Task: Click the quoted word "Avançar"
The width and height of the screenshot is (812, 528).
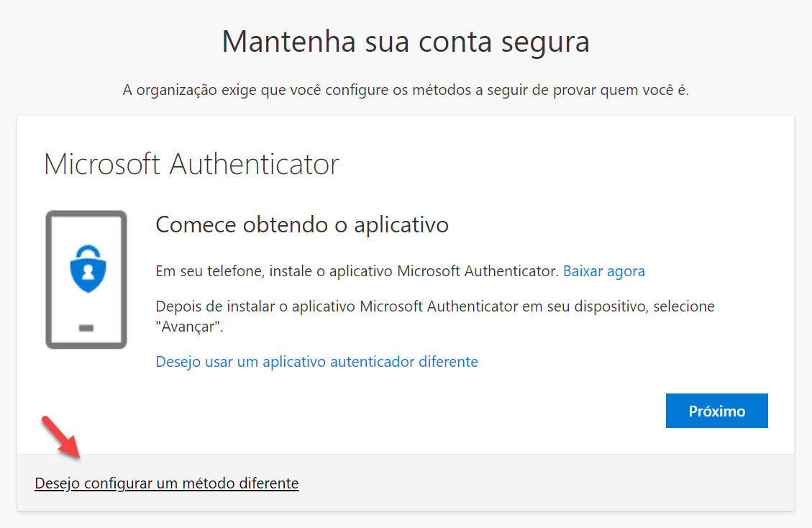Action: (189, 327)
